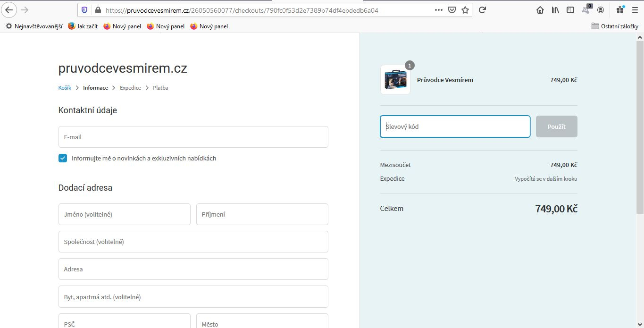Click the What's New gift icon

620,10
